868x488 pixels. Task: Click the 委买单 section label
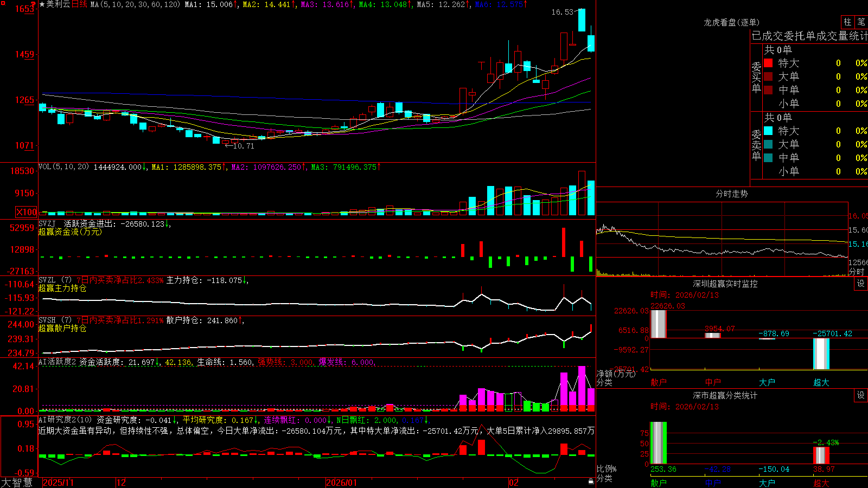point(756,77)
